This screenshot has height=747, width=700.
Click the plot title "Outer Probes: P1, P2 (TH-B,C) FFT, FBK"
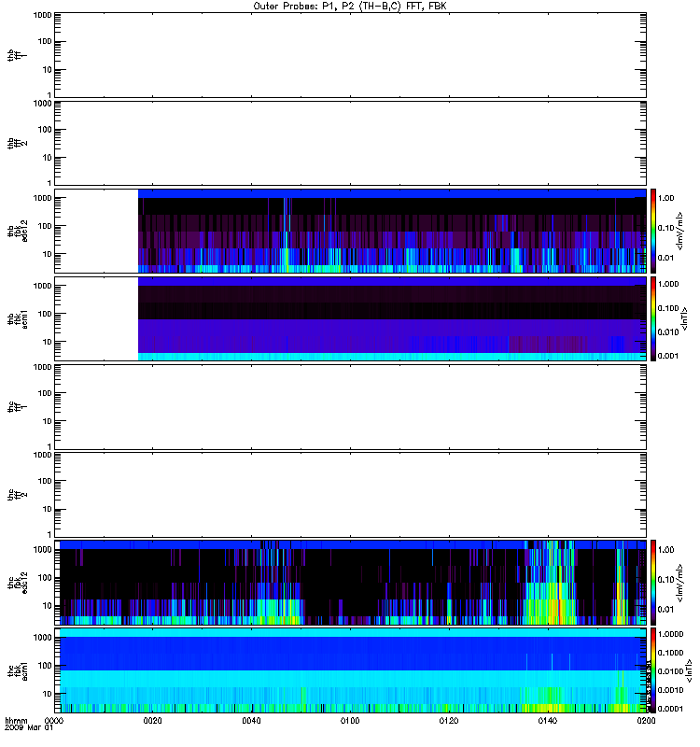(x=350, y=7)
